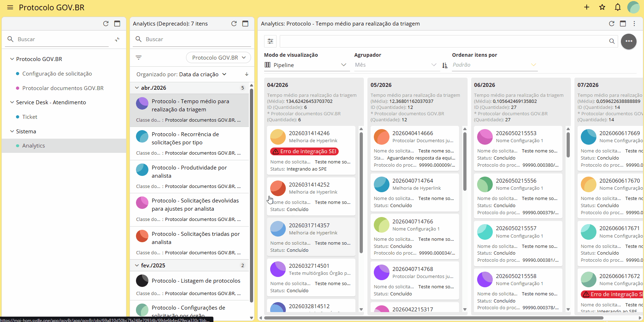Screen dimensions: 644x322
Task: Open card 2026031414246 in 04/2026 column
Action: [x=311, y=150]
